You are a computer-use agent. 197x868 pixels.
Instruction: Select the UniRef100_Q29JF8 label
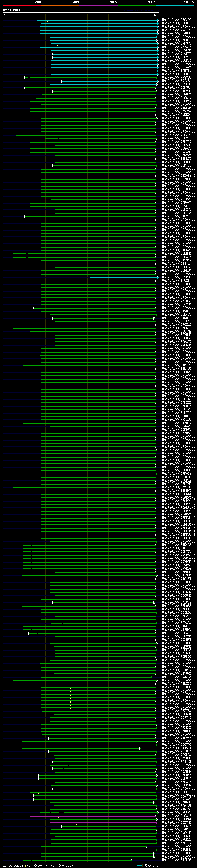pos(177,579)
